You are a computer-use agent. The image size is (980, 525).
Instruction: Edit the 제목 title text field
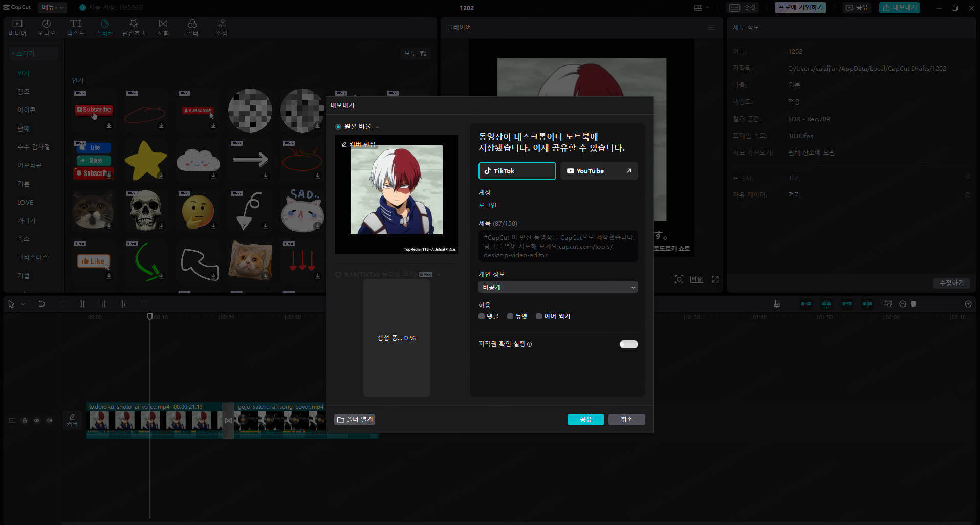558,246
